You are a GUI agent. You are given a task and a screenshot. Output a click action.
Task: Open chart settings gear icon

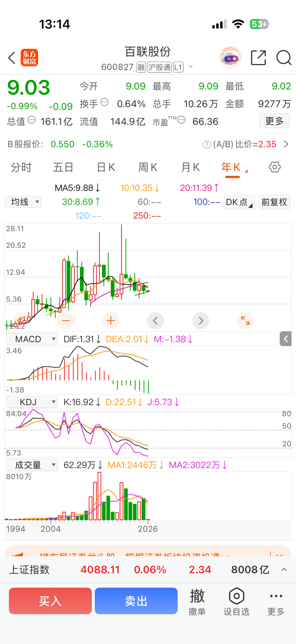[x=274, y=167]
